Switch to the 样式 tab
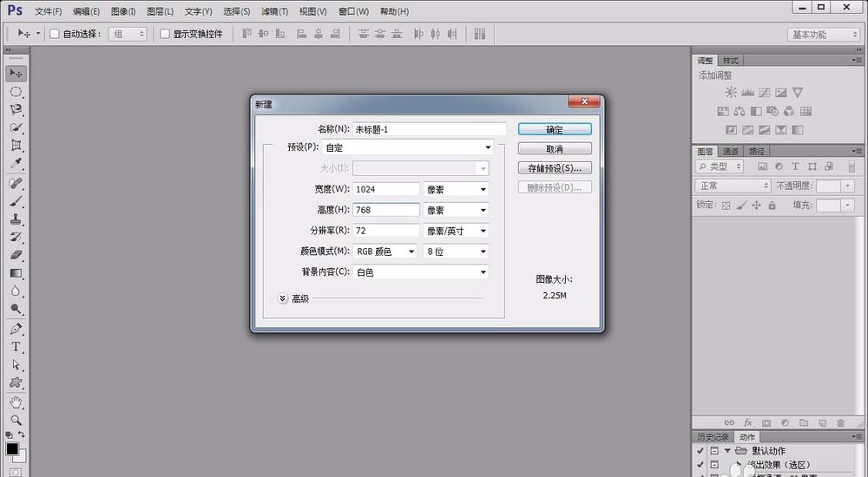The image size is (868, 477). pos(731,61)
